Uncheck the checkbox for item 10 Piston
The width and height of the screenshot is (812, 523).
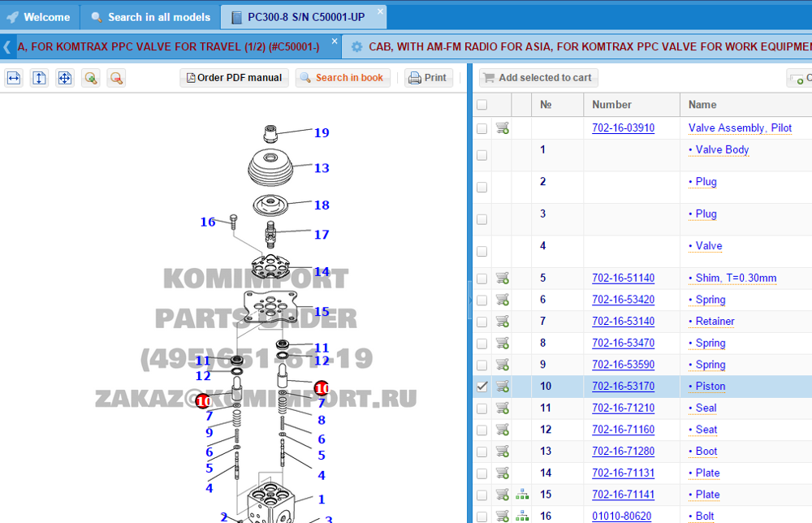(482, 387)
